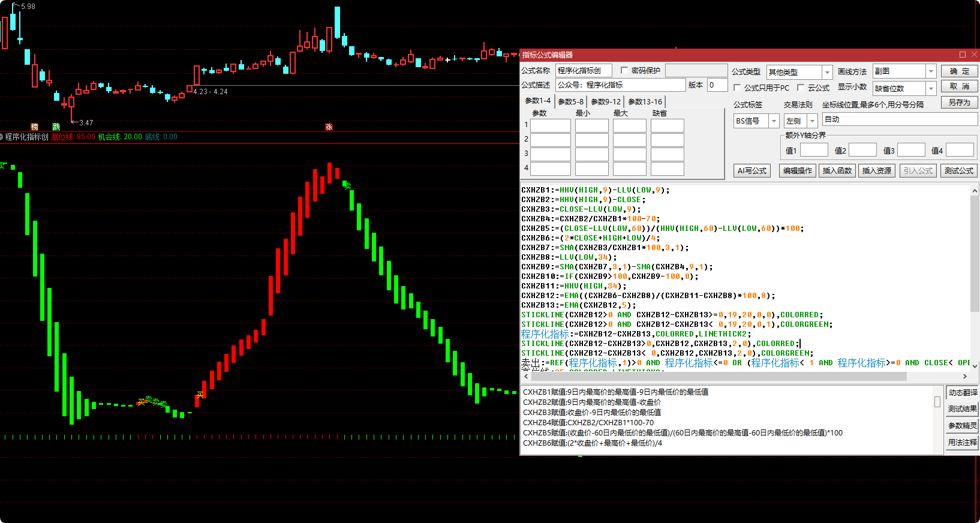Open the 参数13-16 tab
The width and height of the screenshot is (980, 523).
point(645,101)
